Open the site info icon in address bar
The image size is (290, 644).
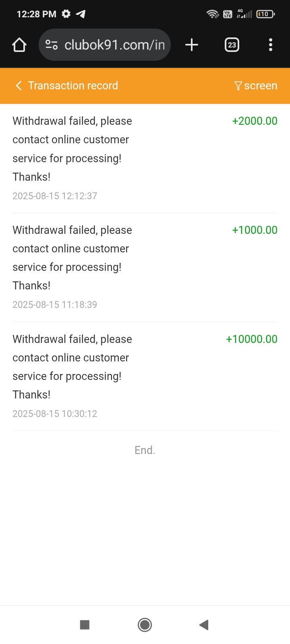(52, 45)
